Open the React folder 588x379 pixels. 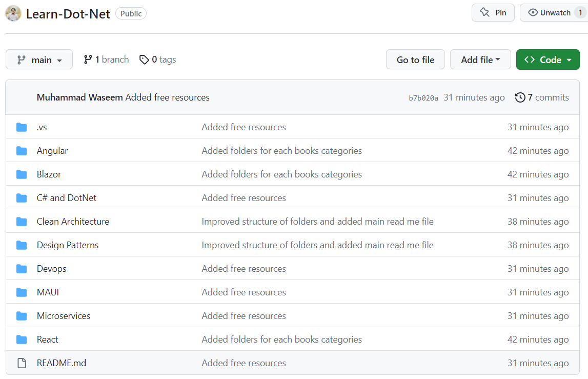coord(47,340)
